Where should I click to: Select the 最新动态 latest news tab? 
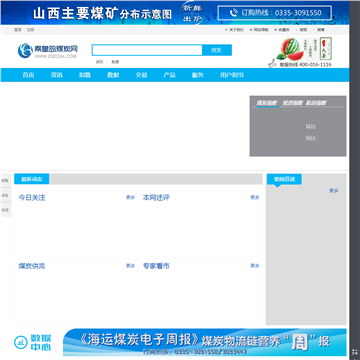(32, 179)
